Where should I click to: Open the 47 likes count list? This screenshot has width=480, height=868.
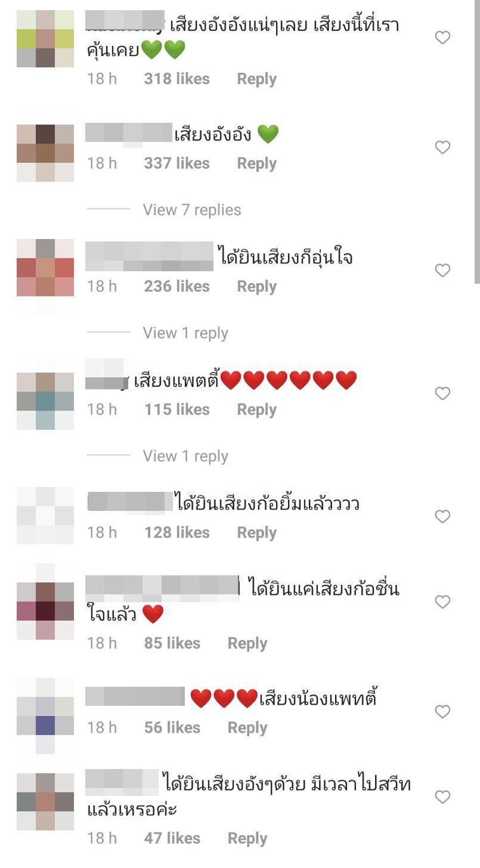pyautogui.click(x=172, y=838)
